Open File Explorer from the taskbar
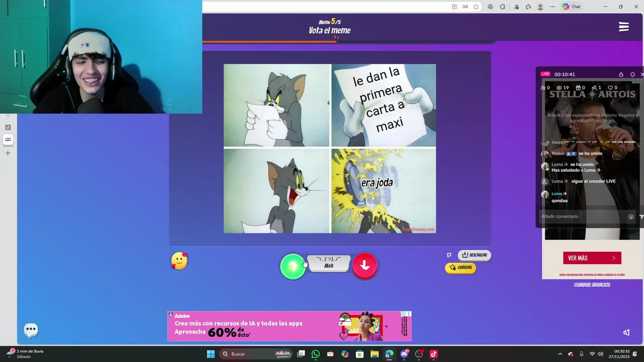 pos(374,354)
